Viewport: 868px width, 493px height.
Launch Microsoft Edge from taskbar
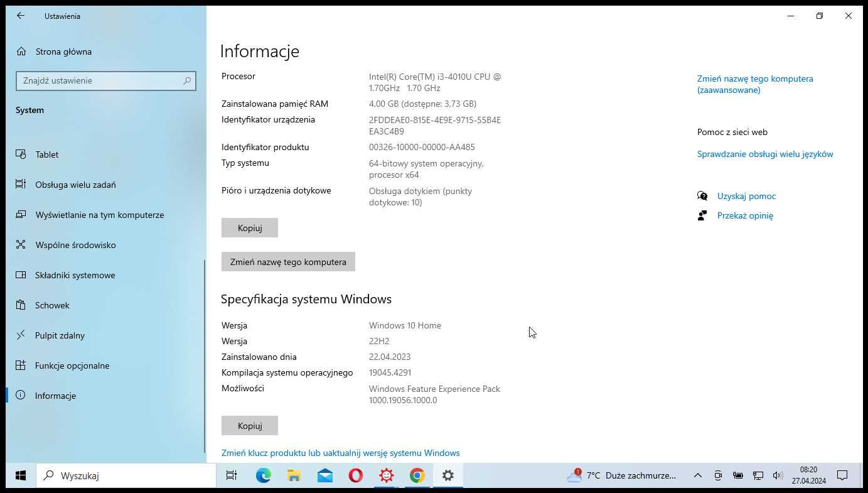point(263,475)
